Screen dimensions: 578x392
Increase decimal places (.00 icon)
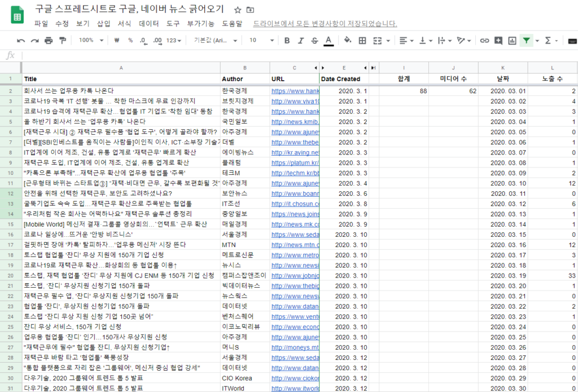tap(157, 41)
